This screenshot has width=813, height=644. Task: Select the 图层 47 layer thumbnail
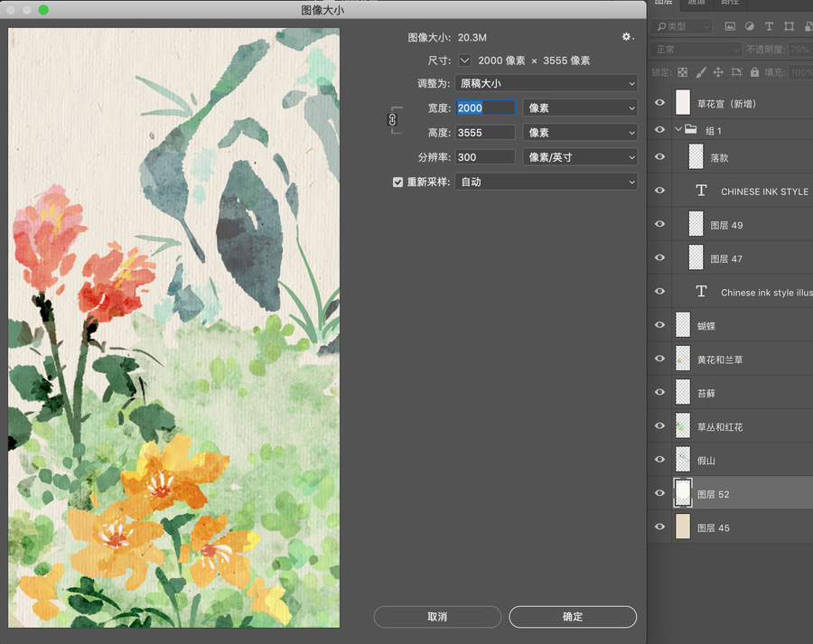click(x=696, y=257)
